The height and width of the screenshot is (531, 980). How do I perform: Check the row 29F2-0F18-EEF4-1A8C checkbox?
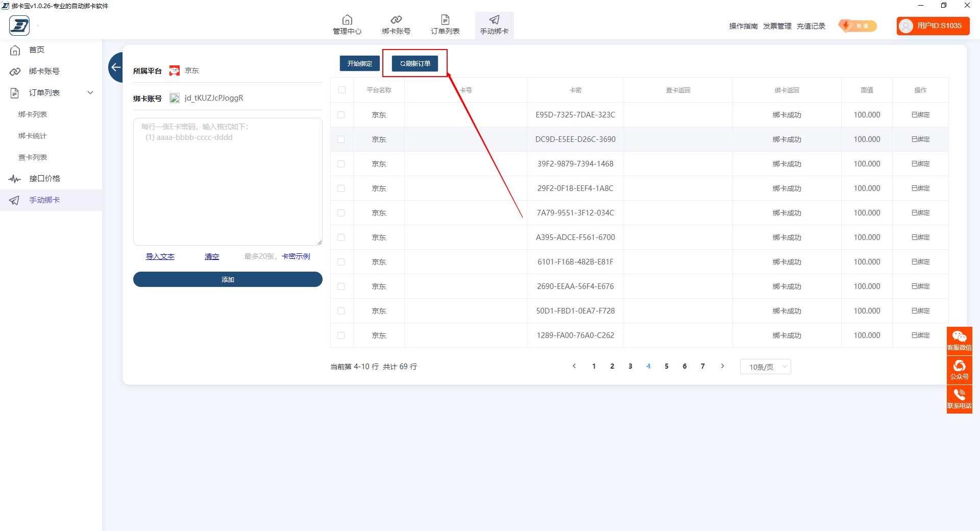tap(341, 188)
